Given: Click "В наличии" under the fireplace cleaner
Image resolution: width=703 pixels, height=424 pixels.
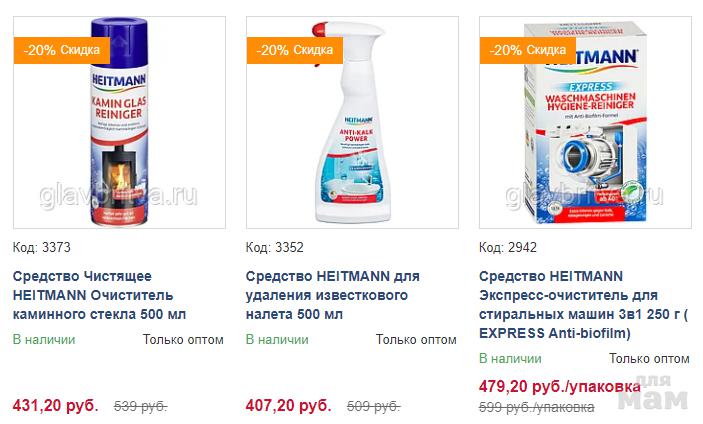Looking at the screenshot, I should pos(44,340).
